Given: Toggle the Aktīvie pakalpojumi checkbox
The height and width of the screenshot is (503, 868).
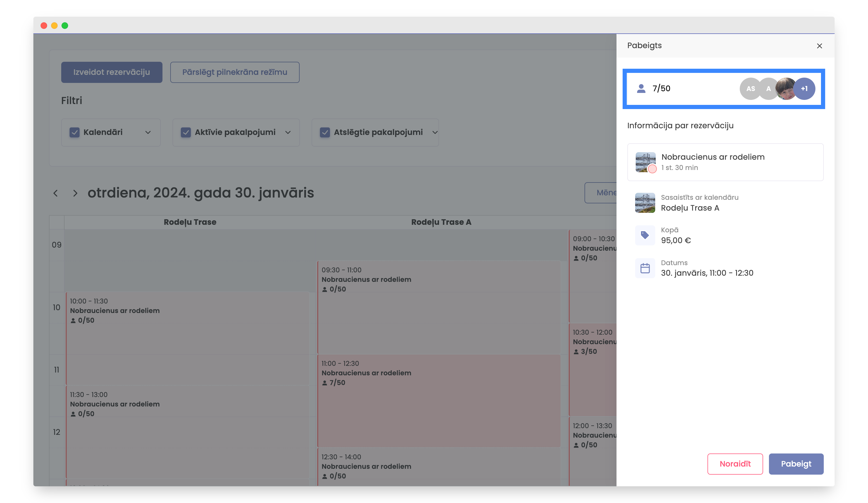Looking at the screenshot, I should pyautogui.click(x=186, y=132).
